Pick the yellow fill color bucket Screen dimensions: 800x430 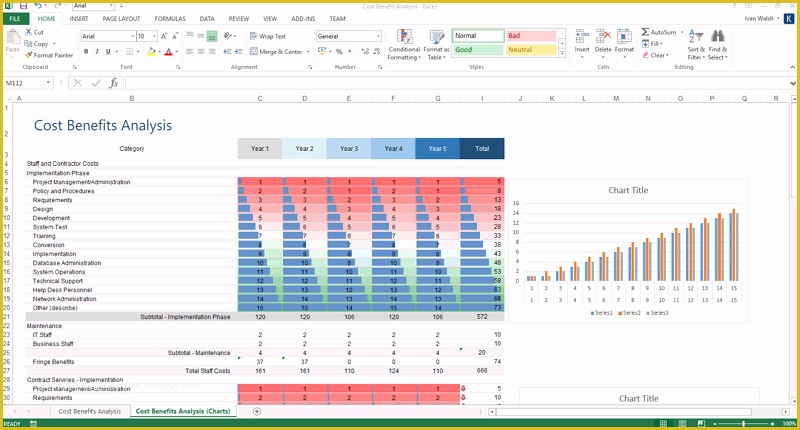click(152, 52)
